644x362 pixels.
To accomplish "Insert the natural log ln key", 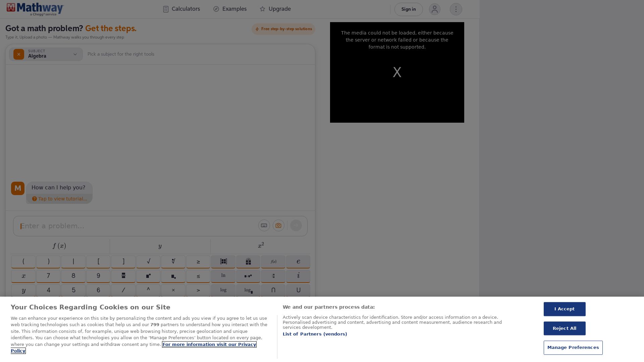I will point(223,276).
